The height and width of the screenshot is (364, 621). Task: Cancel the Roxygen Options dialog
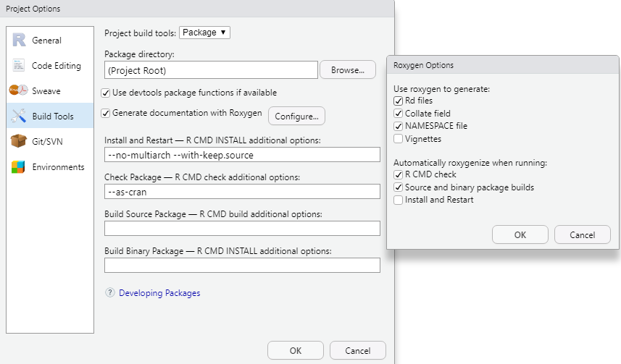point(582,234)
